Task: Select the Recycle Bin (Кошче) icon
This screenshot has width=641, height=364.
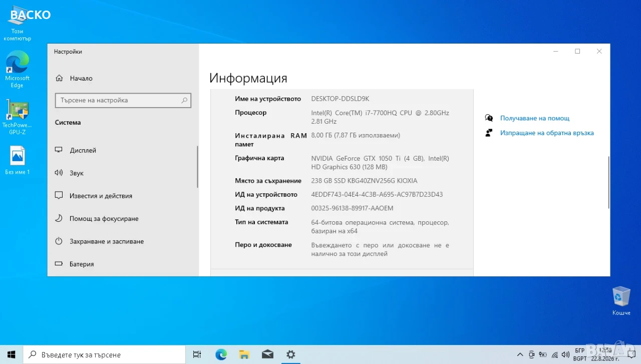Action: coord(621,301)
